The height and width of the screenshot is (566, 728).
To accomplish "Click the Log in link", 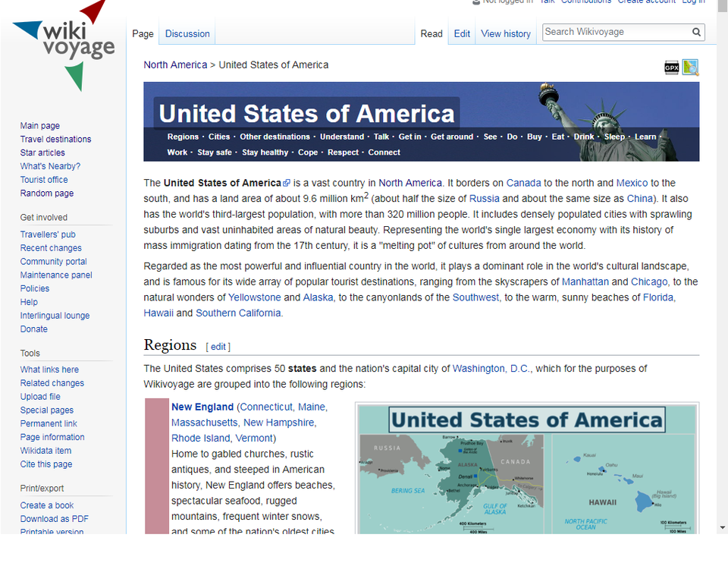I will (x=693, y=2).
